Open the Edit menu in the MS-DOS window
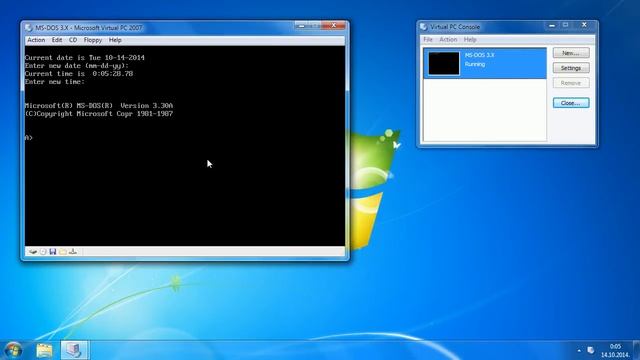The width and height of the screenshot is (640, 360). tap(57, 40)
